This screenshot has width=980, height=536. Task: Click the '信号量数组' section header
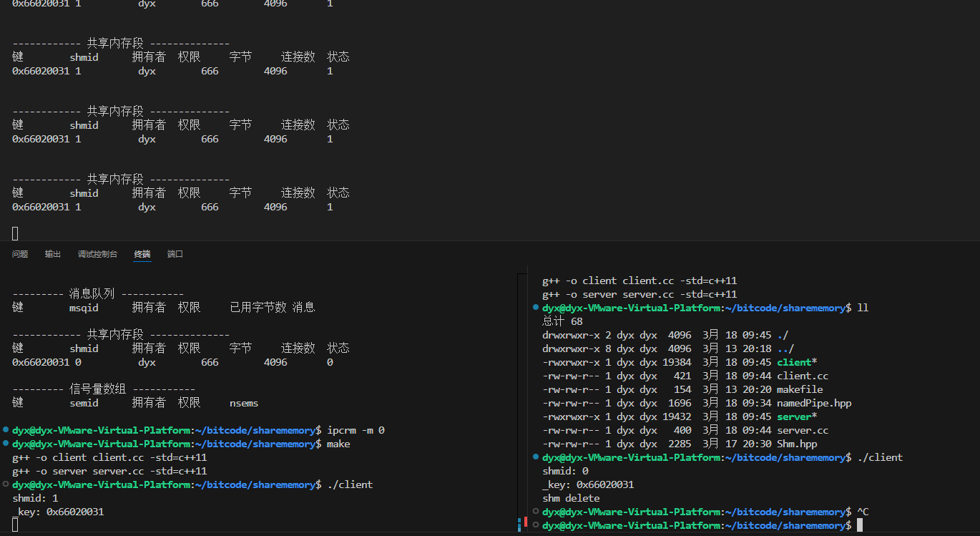click(x=97, y=389)
